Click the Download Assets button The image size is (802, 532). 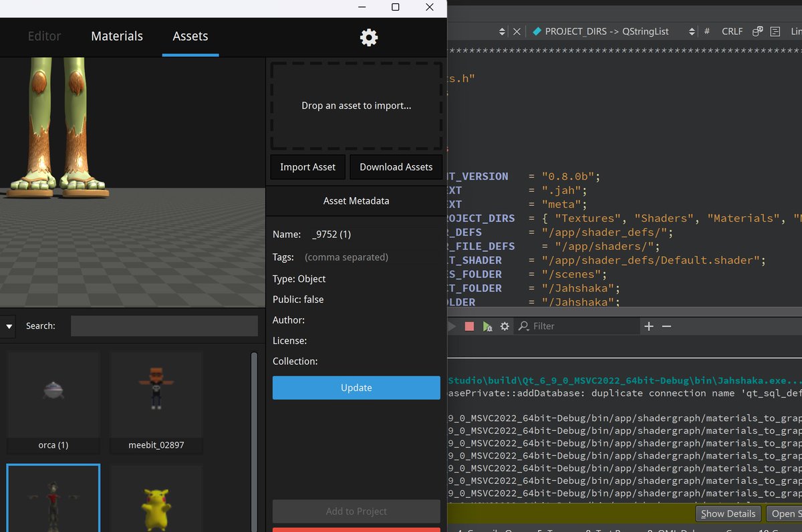396,167
